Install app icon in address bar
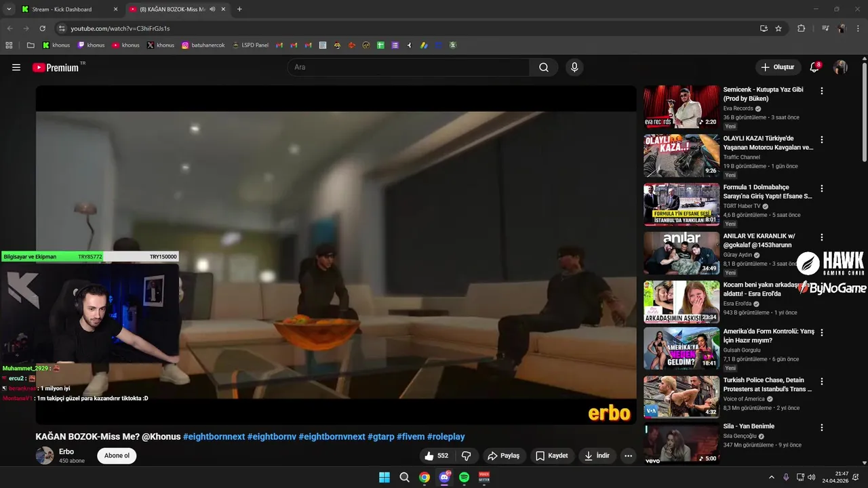Viewport: 868px width, 488px height. 764,28
